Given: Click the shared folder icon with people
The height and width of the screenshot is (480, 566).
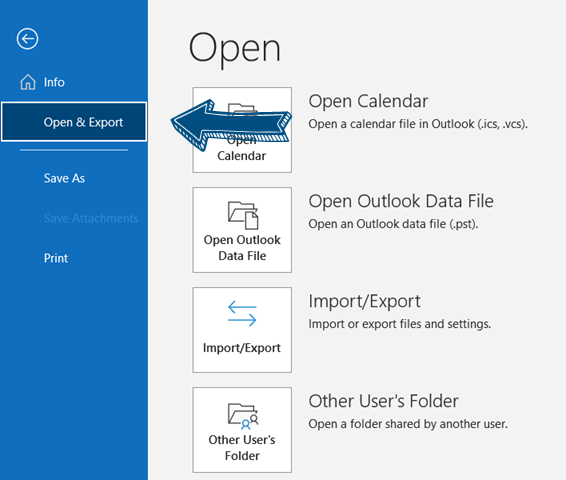Looking at the screenshot, I should (243, 416).
